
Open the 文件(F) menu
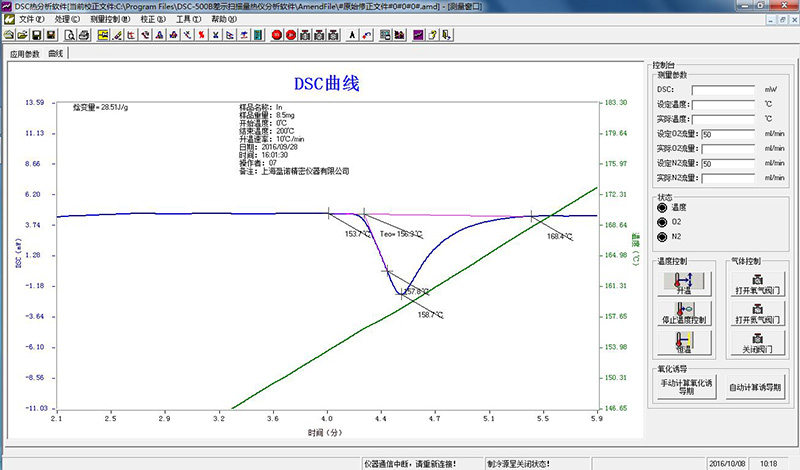(32, 19)
